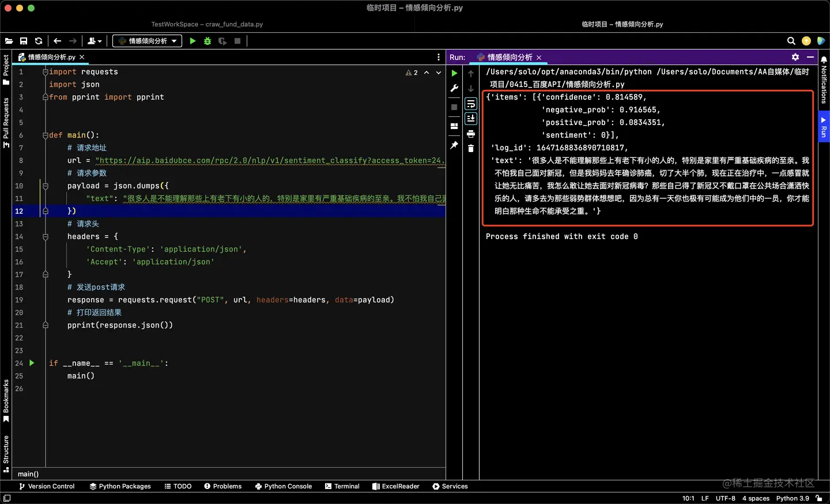This screenshot has height=504, width=830.
Task: Open the Problems tool window
Action: coord(222,486)
